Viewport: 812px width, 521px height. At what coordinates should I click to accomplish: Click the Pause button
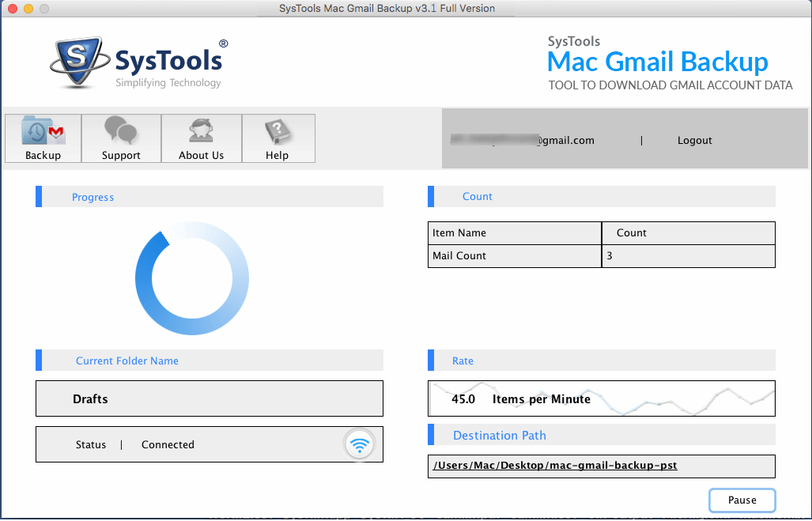pos(742,500)
